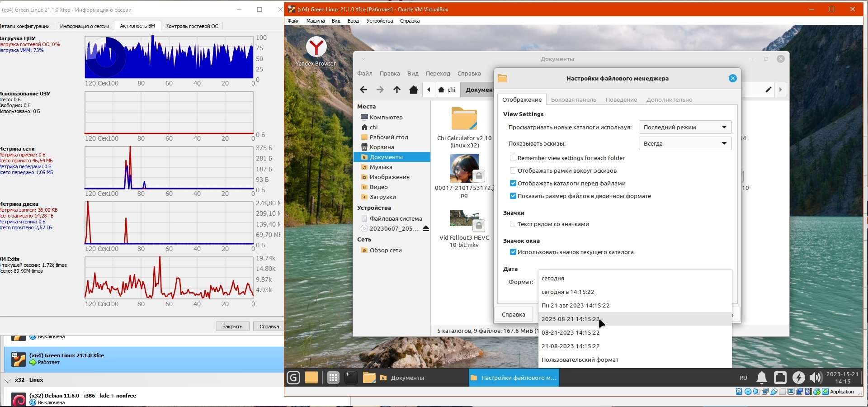Launch the terminal from the guest taskbar
Viewport: 868px width, 407px height.
click(x=351, y=378)
